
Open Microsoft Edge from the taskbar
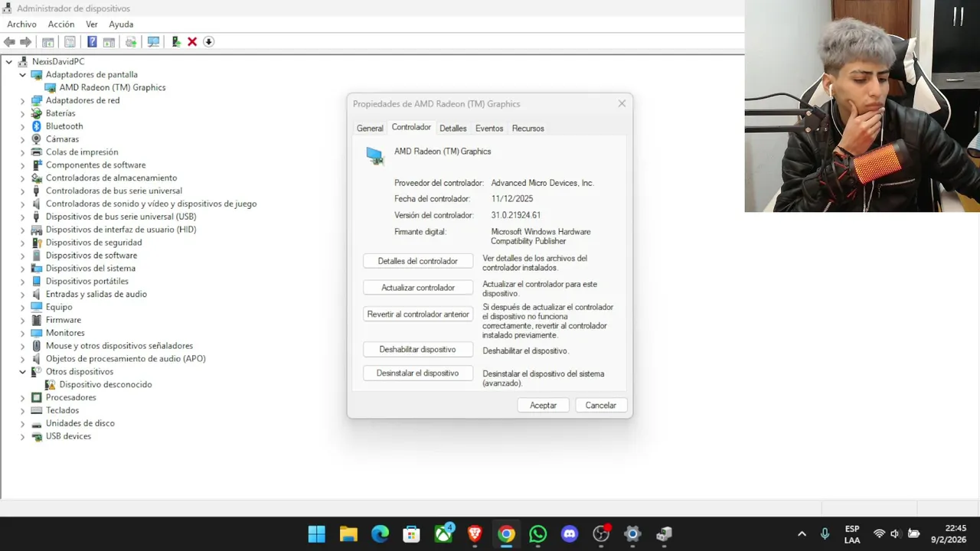(380, 534)
